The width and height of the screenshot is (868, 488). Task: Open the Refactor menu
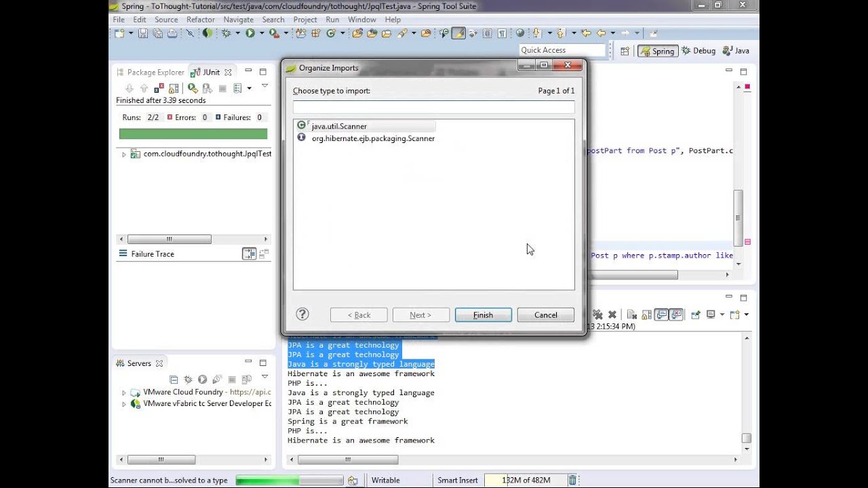[x=201, y=20]
